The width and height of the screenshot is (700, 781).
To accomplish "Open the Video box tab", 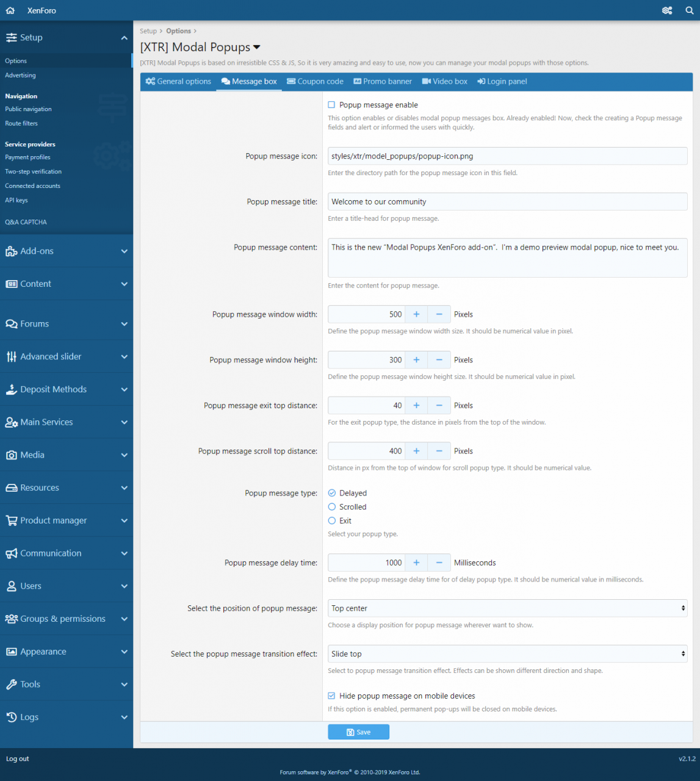I will click(445, 81).
